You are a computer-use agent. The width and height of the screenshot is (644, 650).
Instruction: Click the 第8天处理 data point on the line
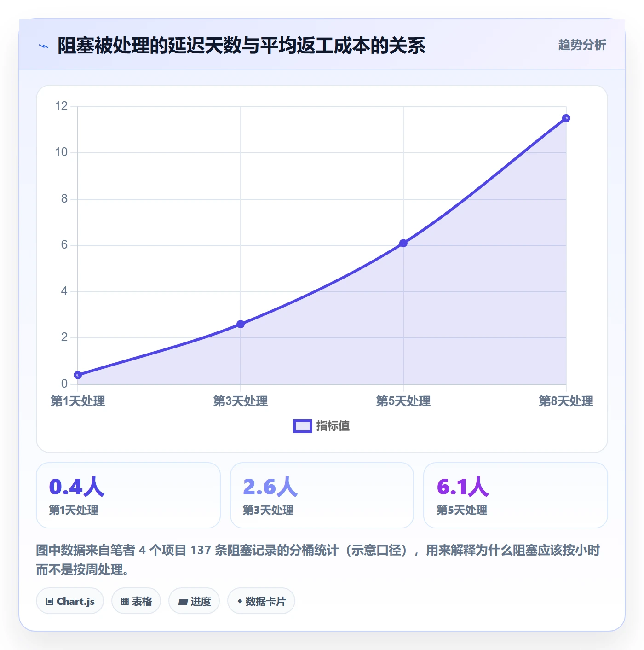pos(566,118)
